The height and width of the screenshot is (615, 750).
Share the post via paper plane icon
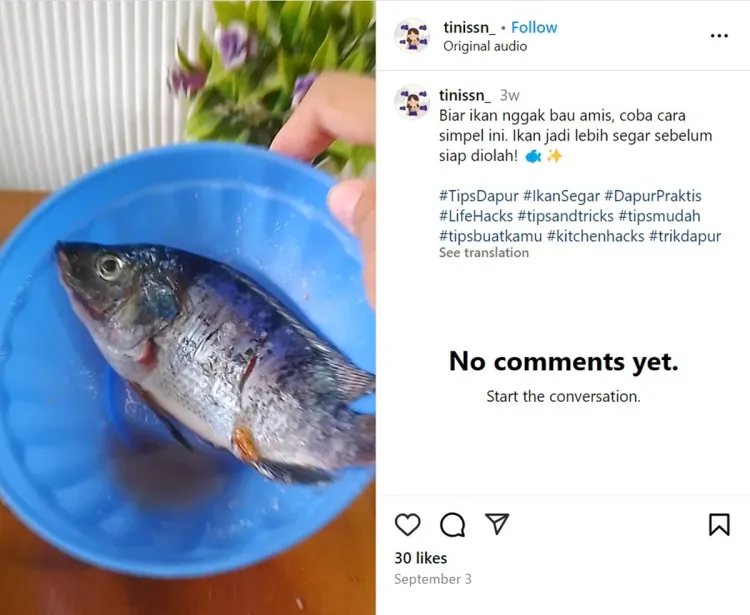pos(497,524)
